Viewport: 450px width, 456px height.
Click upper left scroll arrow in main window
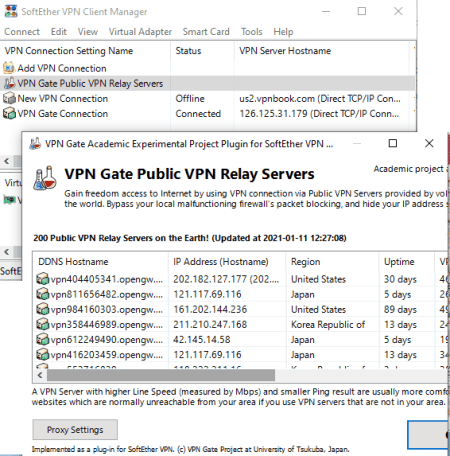tap(7, 161)
